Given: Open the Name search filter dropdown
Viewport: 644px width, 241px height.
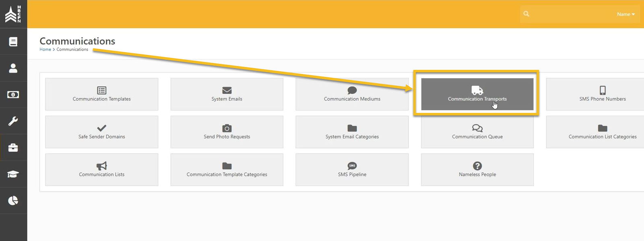Looking at the screenshot, I should 626,14.
